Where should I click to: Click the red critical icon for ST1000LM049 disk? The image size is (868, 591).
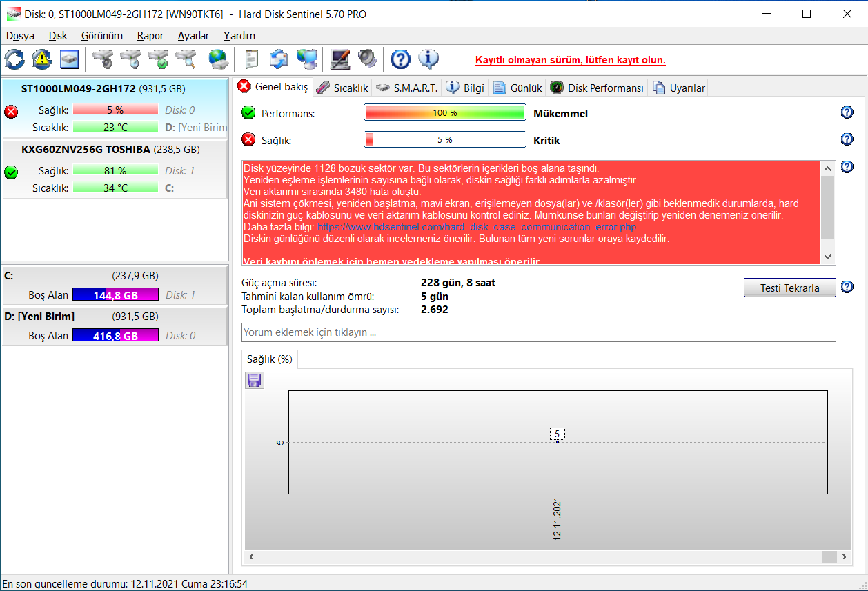pos(11,112)
